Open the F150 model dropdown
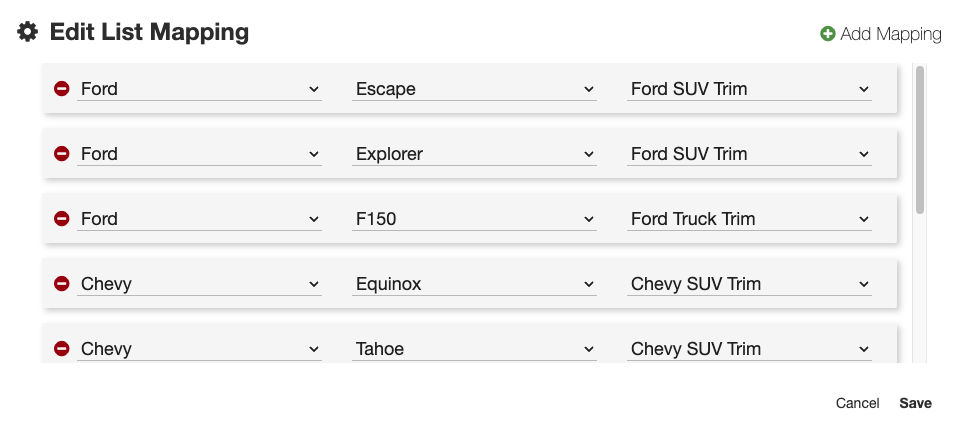Screen dimensions: 955x432 (475, 219)
